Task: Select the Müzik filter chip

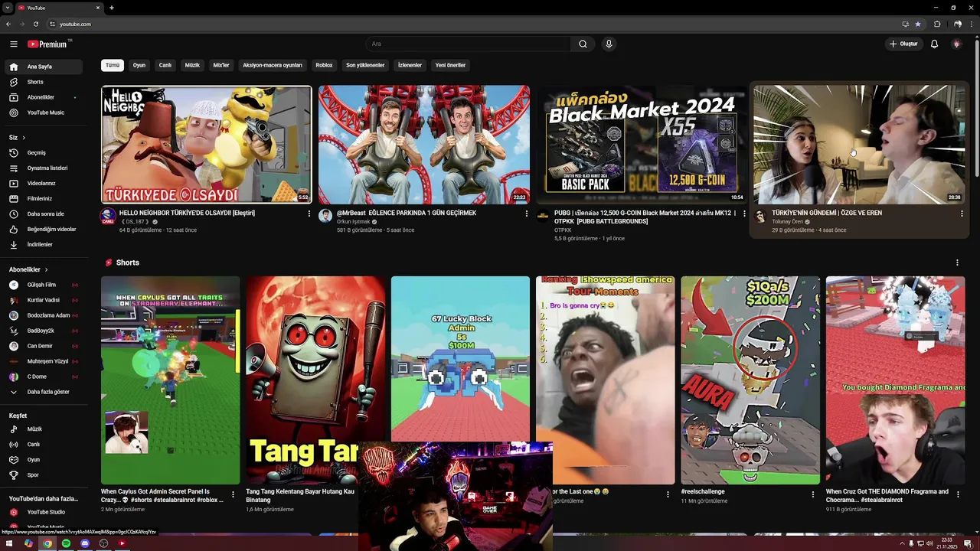Action: pos(192,65)
